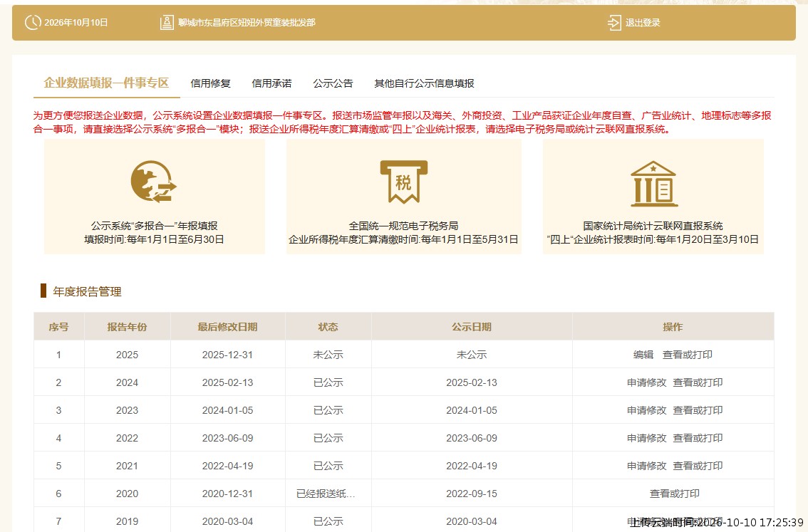This screenshot has height=532, width=808.
Task: Click the clock icon beside the date
Action: (x=33, y=22)
